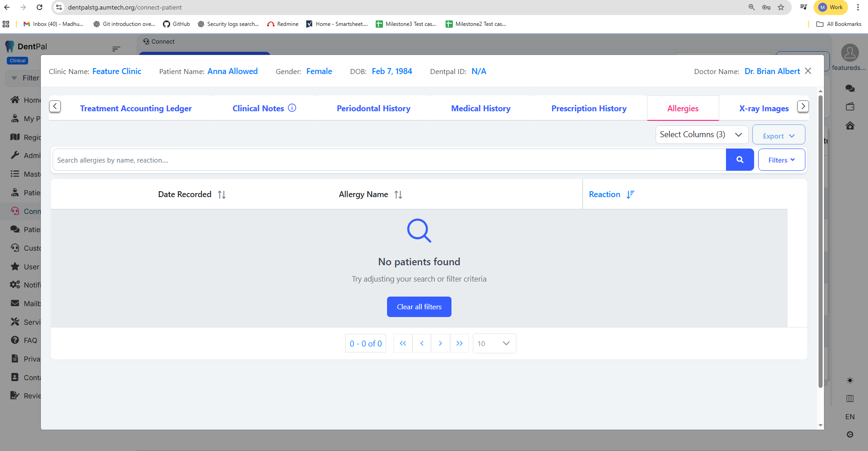Image resolution: width=868 pixels, height=451 pixels.
Task: Open the Prescription History tab
Action: 588,109
